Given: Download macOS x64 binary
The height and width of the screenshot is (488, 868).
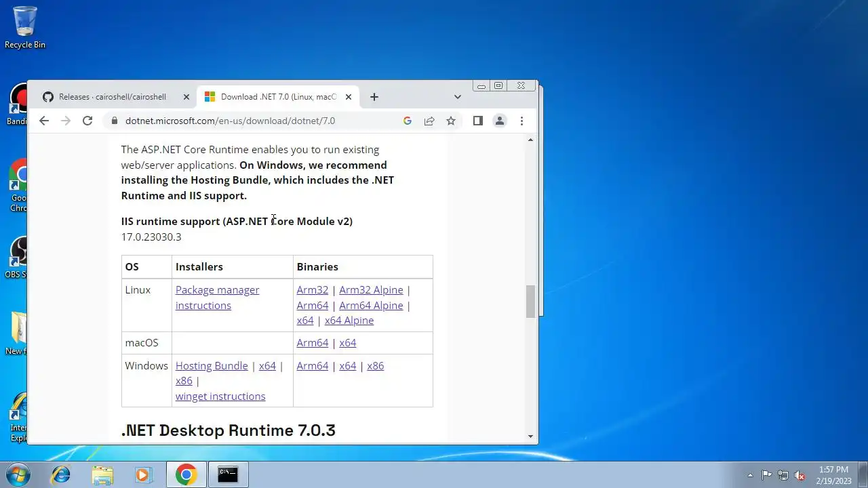Looking at the screenshot, I should point(348,343).
